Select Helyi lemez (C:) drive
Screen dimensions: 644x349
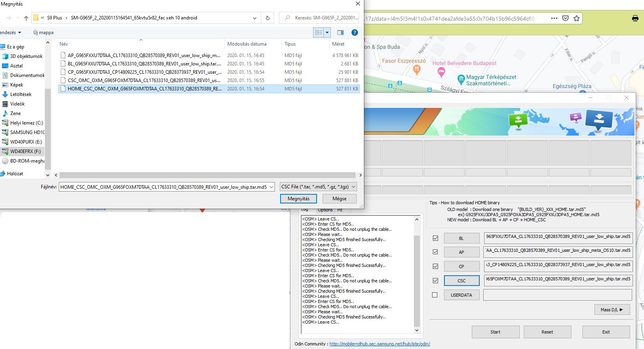23,123
